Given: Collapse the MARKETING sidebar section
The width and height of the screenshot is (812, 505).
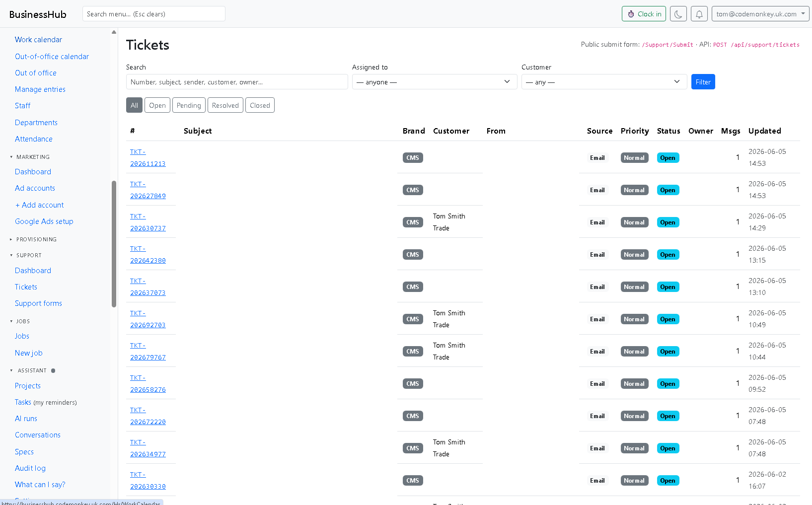Looking at the screenshot, I should click(30, 157).
